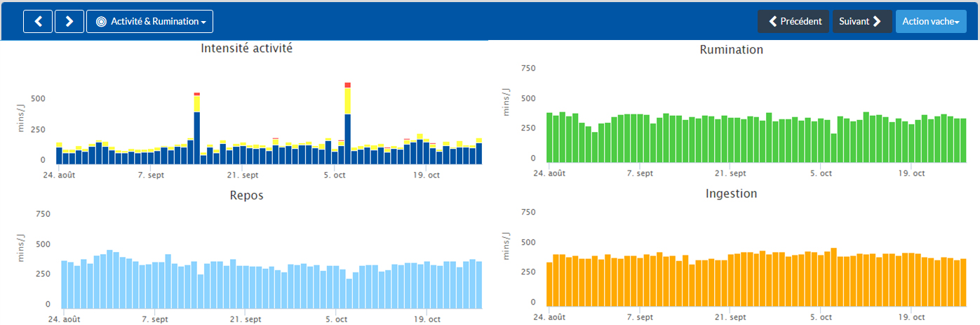Click the right chevron button beside the view selector
This screenshot has height=325, width=980.
(69, 21)
